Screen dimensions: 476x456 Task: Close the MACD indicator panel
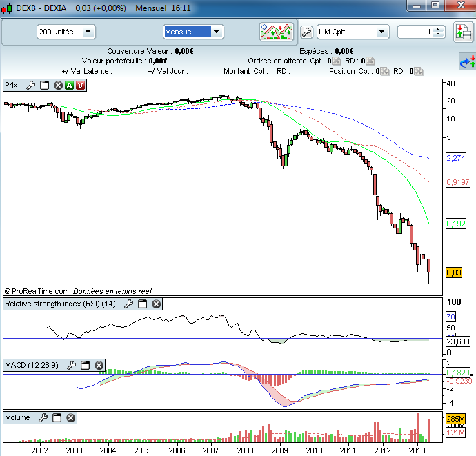[x=99, y=365]
